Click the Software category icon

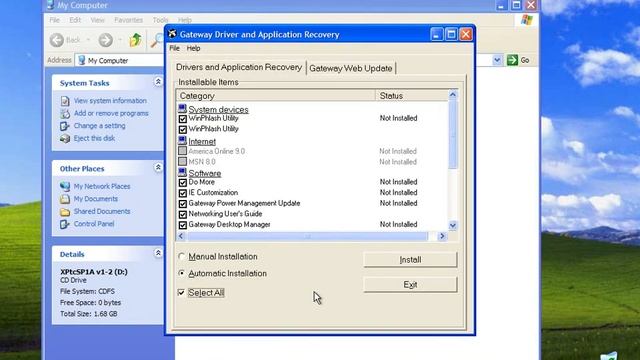pos(182,172)
